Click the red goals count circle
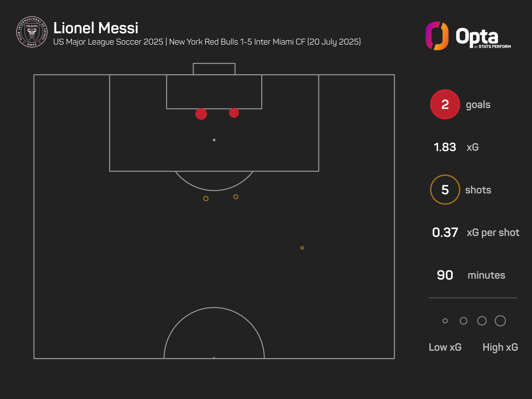This screenshot has height=399, width=532. [445, 104]
